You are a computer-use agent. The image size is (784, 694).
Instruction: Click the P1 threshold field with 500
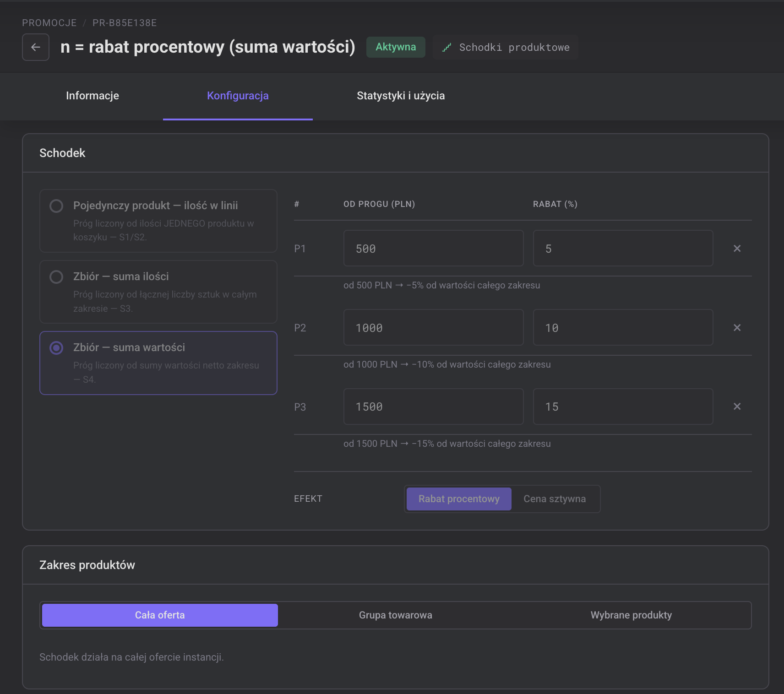pos(433,248)
